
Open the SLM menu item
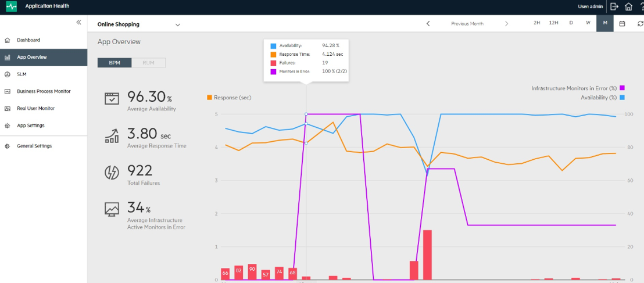pyautogui.click(x=22, y=74)
